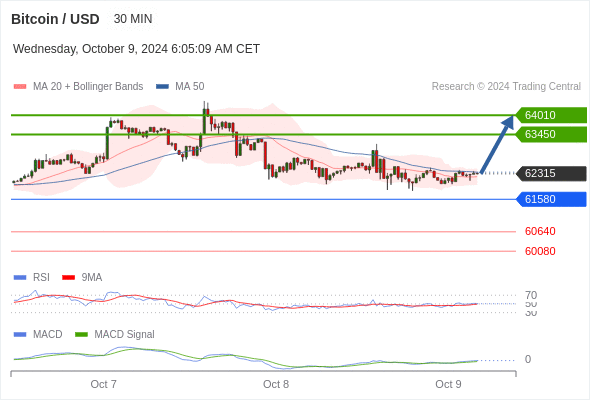Click the red 60640 support level label
The image size is (590, 400).
click(x=540, y=231)
